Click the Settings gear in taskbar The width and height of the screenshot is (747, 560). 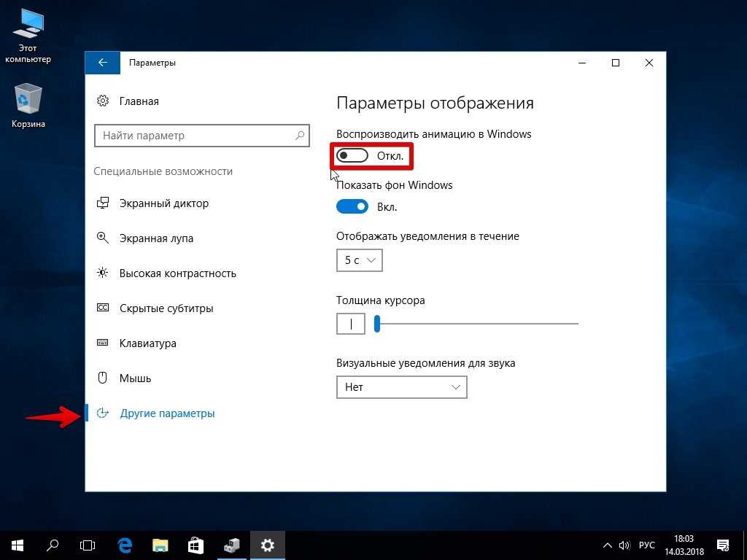pyautogui.click(x=268, y=545)
